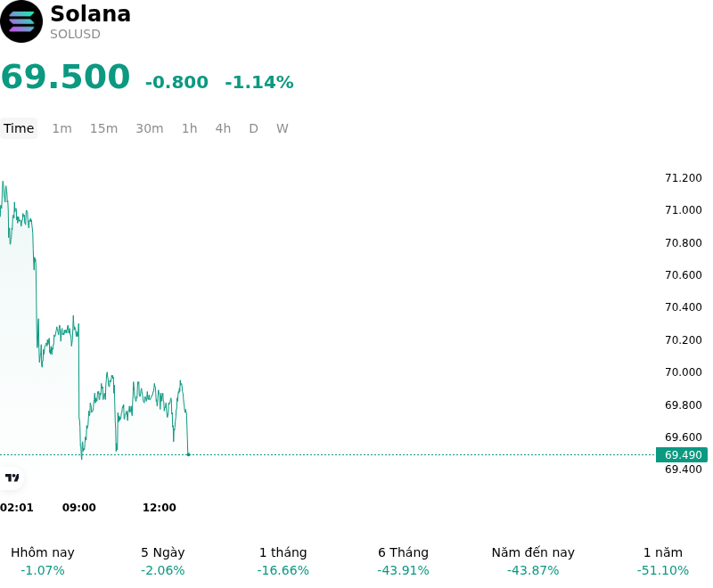
Task: Switch to the 1m interval
Action: click(x=61, y=128)
